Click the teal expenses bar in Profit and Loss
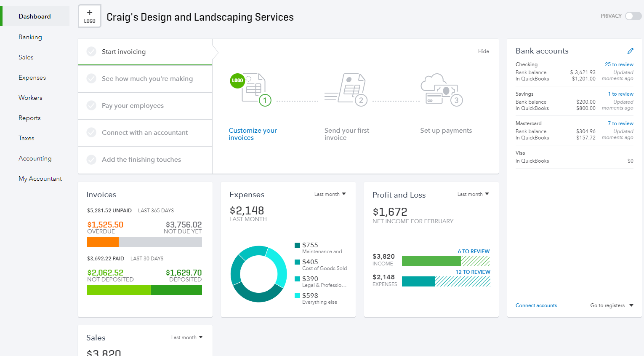The image size is (644, 356). pos(418,281)
